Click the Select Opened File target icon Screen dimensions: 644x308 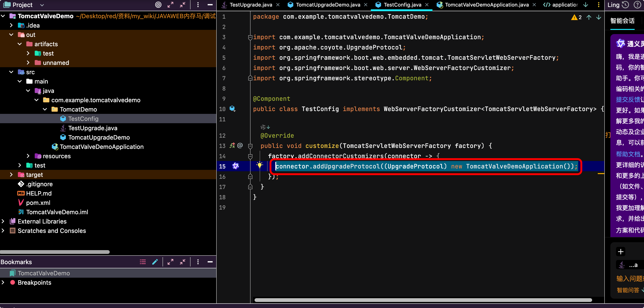click(x=158, y=5)
